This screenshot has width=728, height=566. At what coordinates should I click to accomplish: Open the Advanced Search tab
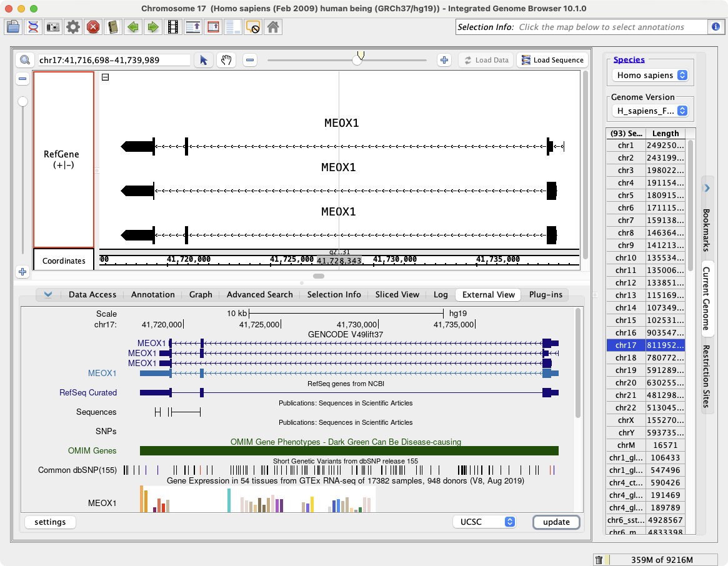pyautogui.click(x=259, y=294)
